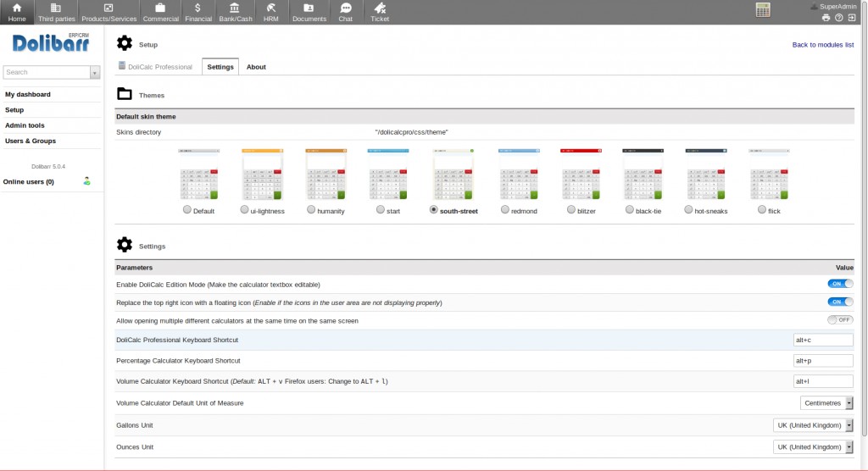The height and width of the screenshot is (471, 868).
Task: Open Admin tools in left menu
Action: point(25,125)
